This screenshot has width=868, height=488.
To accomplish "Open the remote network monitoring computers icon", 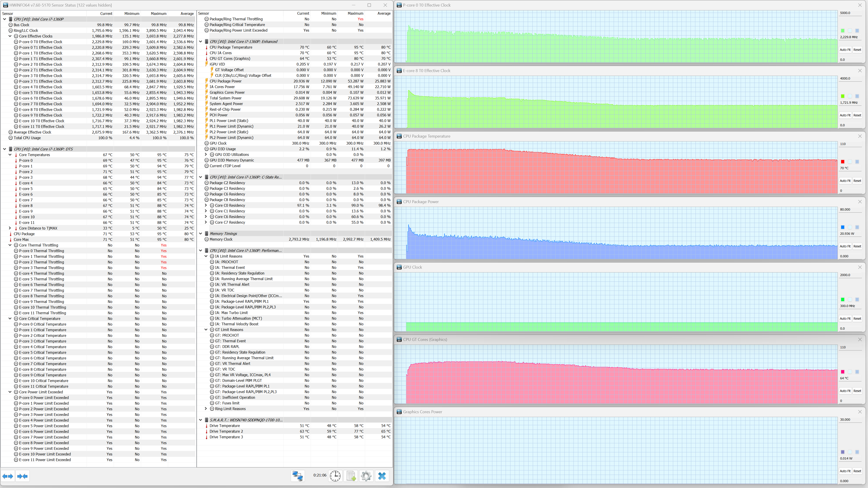I will click(297, 476).
